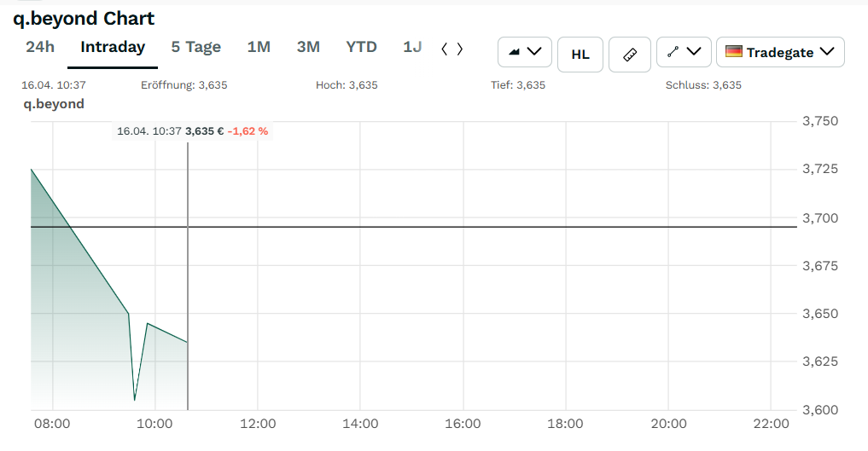This screenshot has height=451, width=868.
Task: Click the German flag icon
Action: click(x=734, y=52)
